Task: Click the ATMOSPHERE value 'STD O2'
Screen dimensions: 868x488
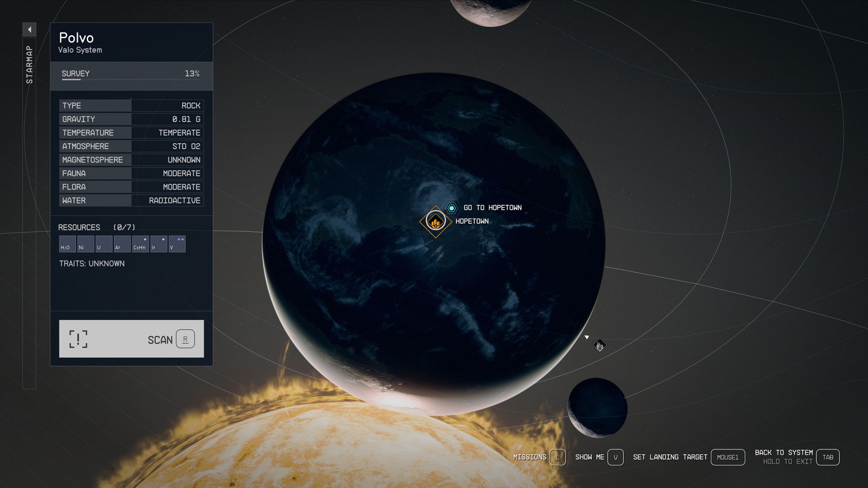Action: pyautogui.click(x=186, y=146)
